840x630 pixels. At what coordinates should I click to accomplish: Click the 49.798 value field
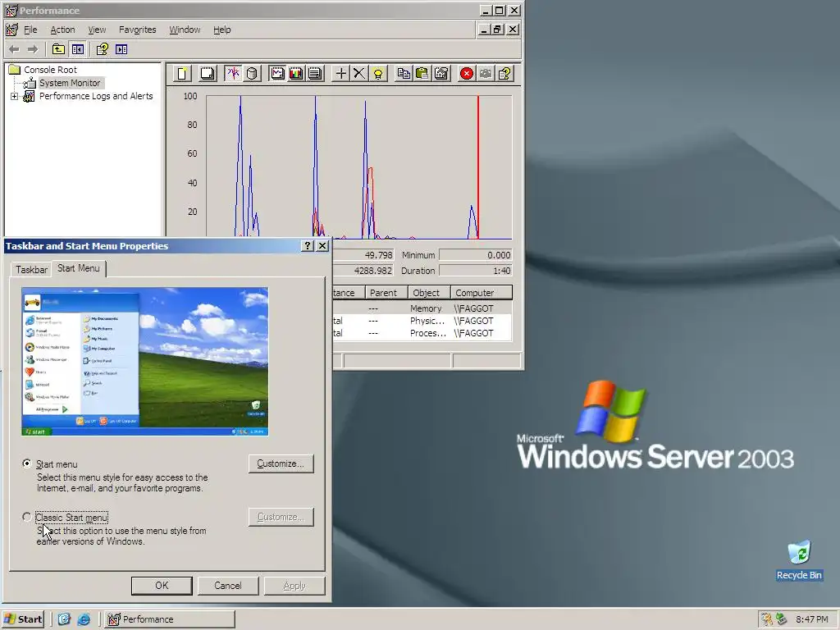[x=363, y=255]
